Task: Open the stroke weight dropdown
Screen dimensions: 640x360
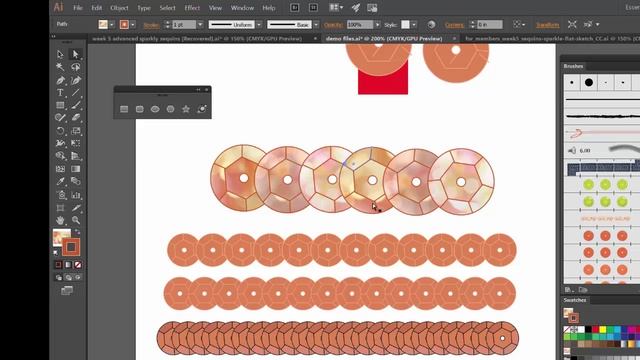Action: tap(200, 24)
